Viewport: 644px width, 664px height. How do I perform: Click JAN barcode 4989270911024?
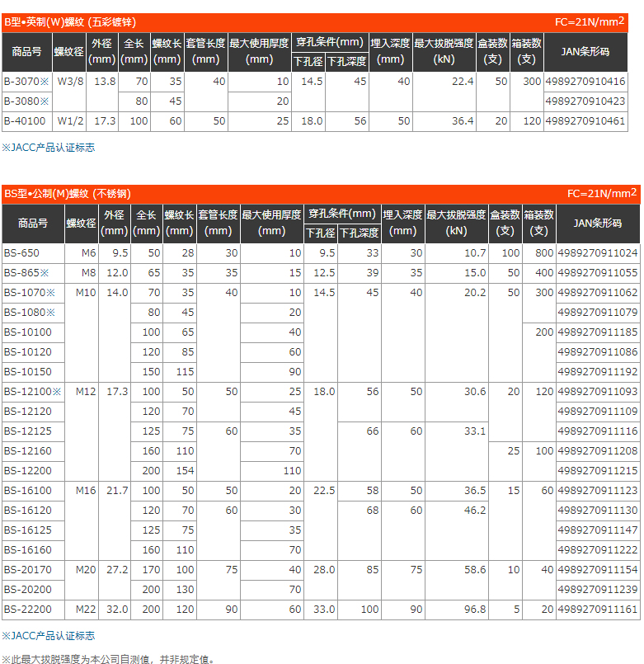(598, 252)
